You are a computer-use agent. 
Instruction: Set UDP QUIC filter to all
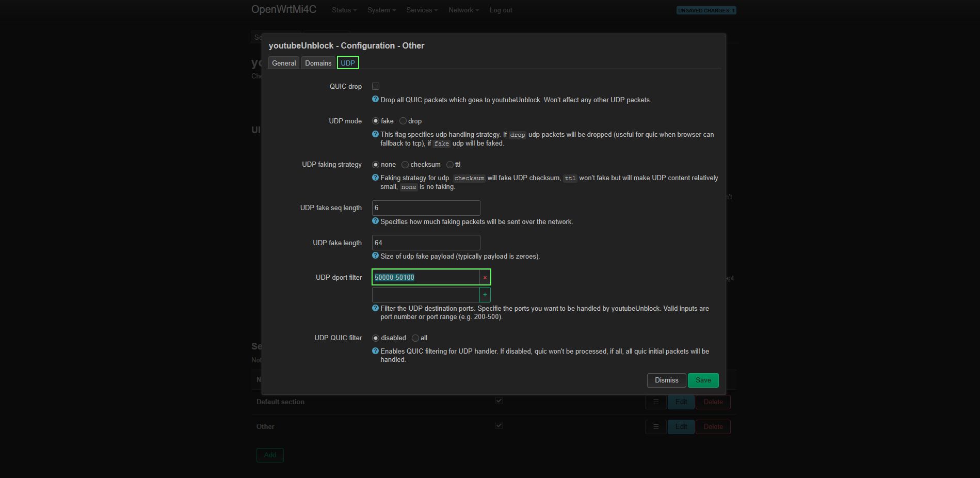tap(415, 338)
